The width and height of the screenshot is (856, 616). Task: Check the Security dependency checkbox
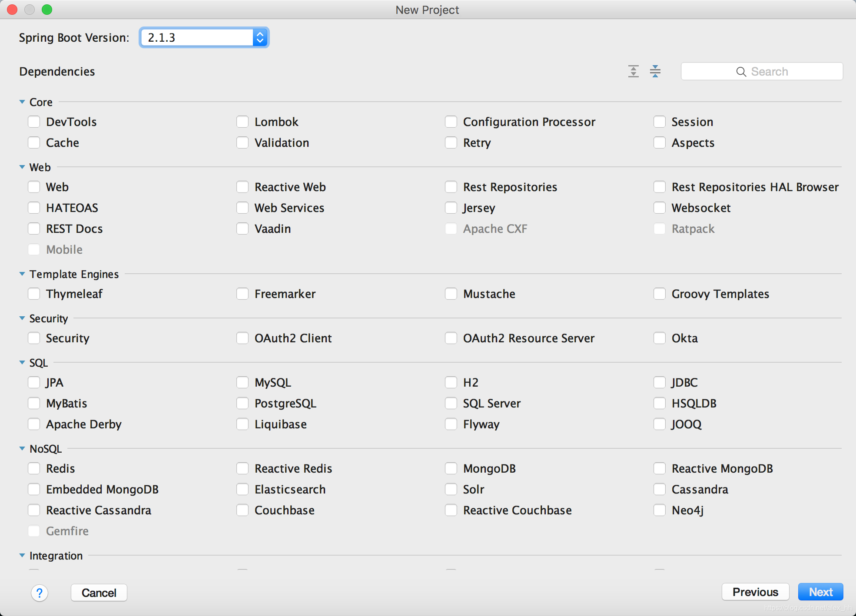click(34, 338)
